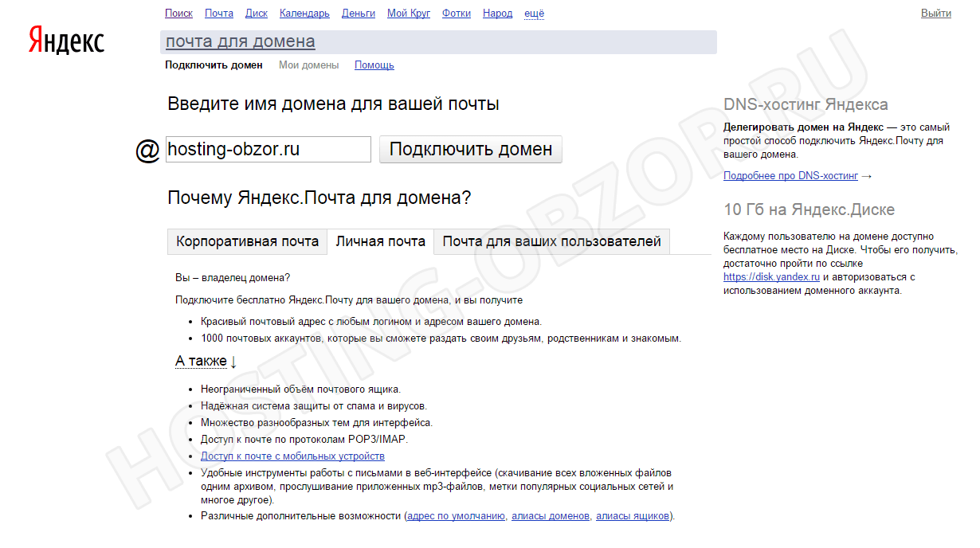Open алиасы ящиков link

[x=633, y=516]
